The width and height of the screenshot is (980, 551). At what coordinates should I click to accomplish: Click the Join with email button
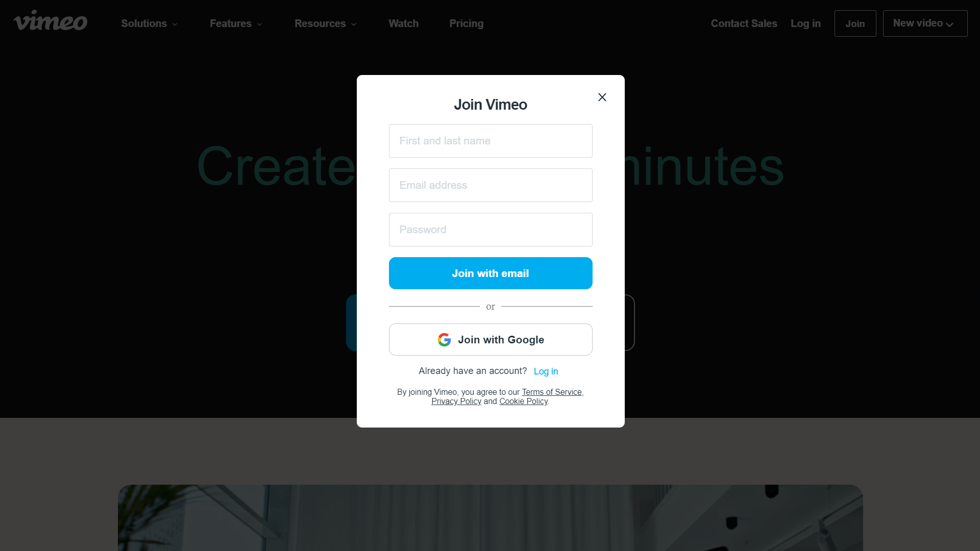pyautogui.click(x=490, y=273)
